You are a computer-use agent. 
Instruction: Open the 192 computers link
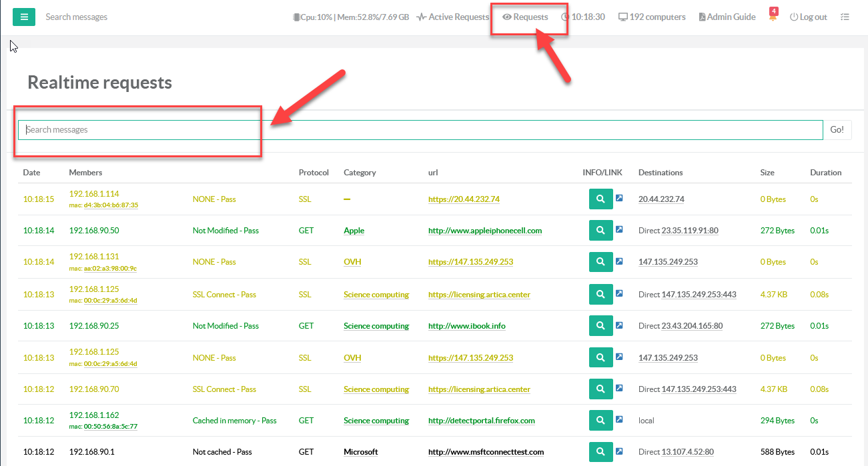pyautogui.click(x=652, y=17)
